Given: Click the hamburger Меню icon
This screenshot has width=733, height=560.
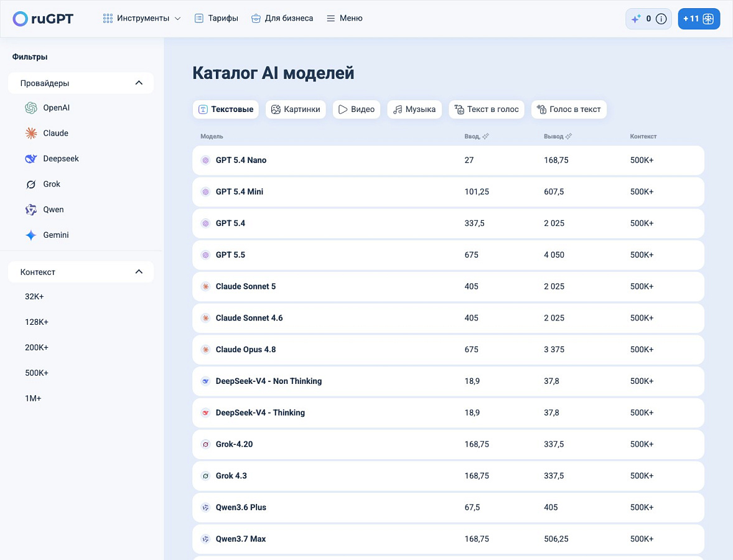Looking at the screenshot, I should tap(330, 18).
